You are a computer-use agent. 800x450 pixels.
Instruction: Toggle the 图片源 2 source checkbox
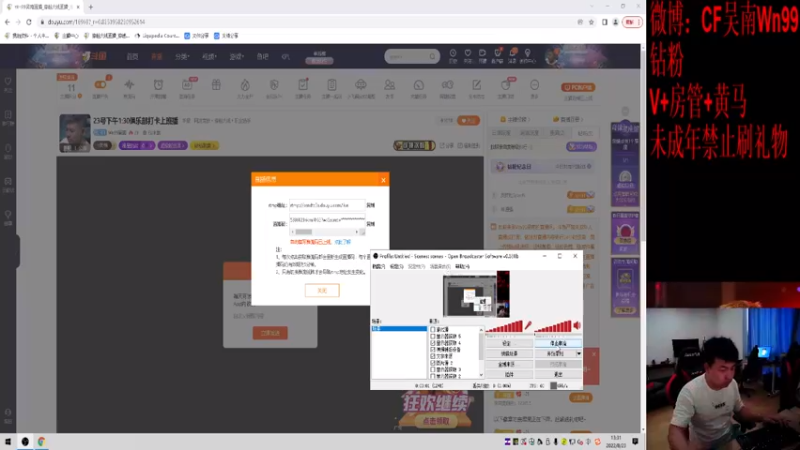pyautogui.click(x=433, y=363)
